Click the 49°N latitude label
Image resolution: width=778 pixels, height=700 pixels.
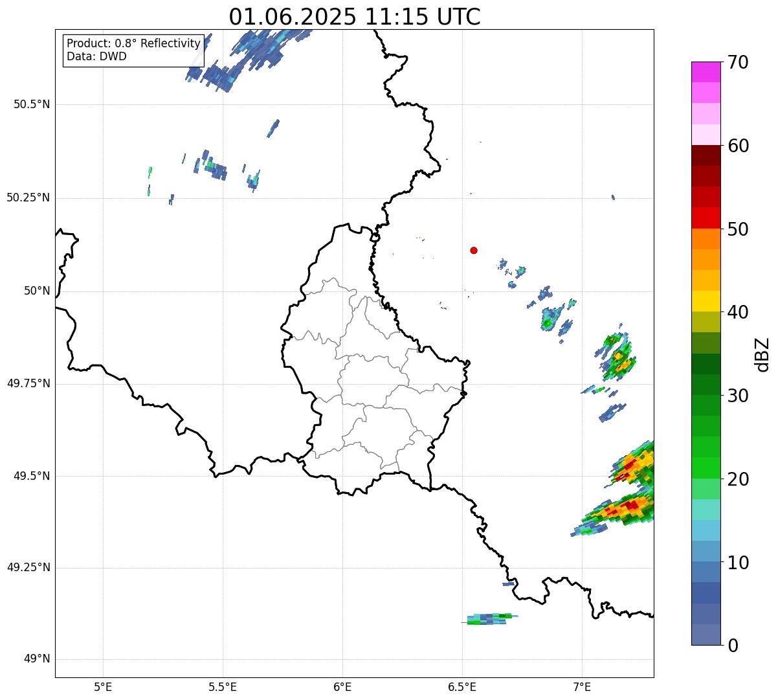pyautogui.click(x=37, y=659)
